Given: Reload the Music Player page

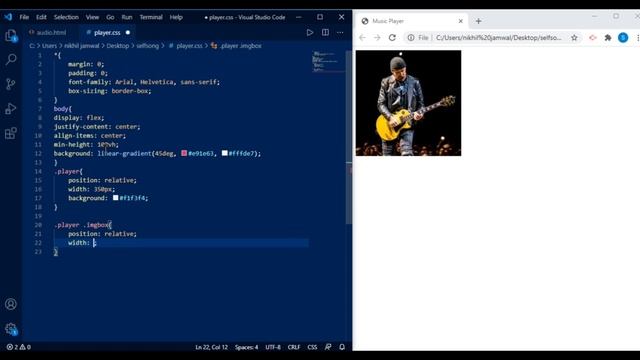Looking at the screenshot, I should click(x=392, y=38).
